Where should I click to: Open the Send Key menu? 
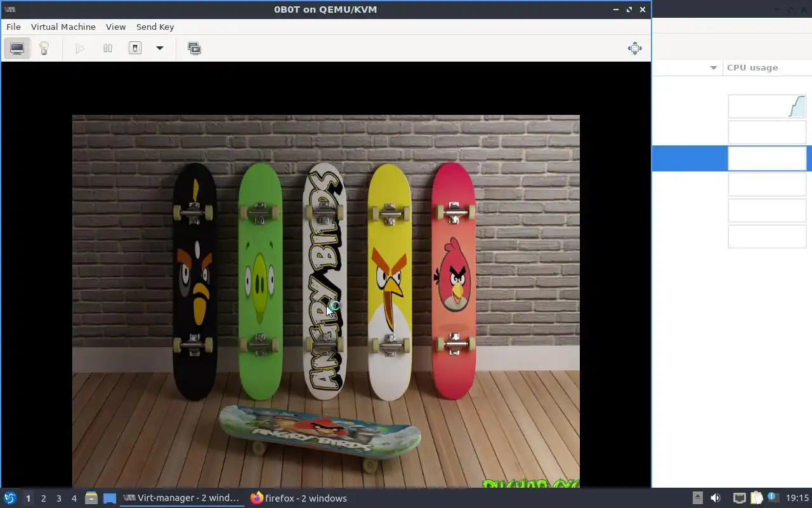(x=155, y=27)
